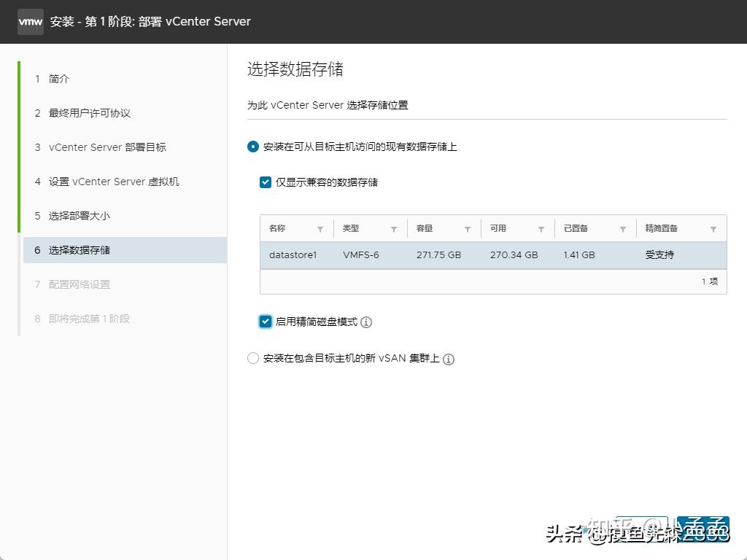Uncheck 仅显示兼容的数据存储
The width and height of the screenshot is (747, 560).
click(266, 182)
